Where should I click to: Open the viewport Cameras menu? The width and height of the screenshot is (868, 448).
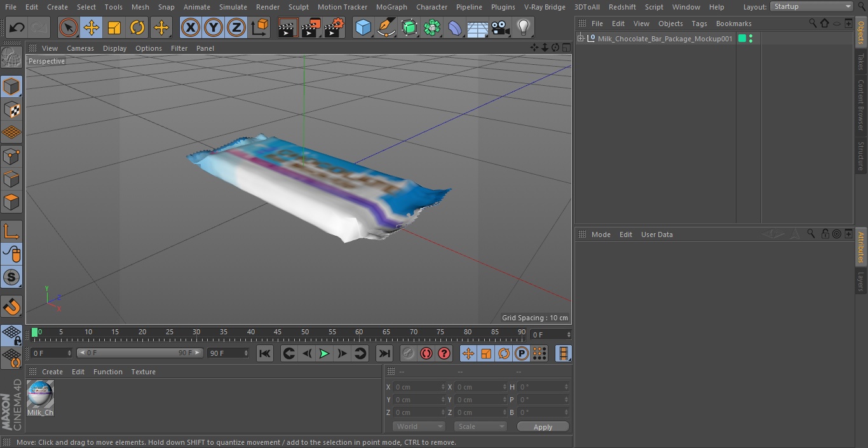pyautogui.click(x=80, y=48)
